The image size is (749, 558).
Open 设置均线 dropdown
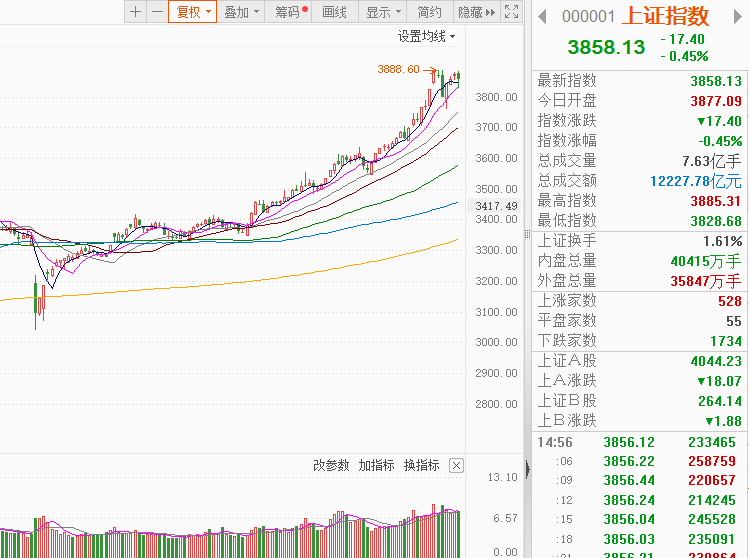pos(427,36)
